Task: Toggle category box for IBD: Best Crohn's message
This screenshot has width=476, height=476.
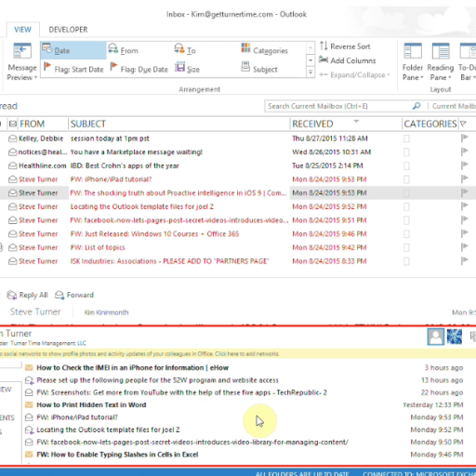Action: 406,165
